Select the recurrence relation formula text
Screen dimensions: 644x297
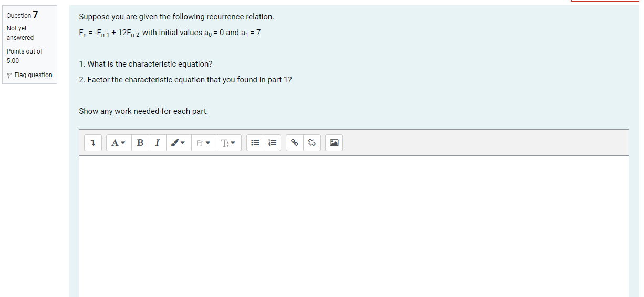coord(170,33)
